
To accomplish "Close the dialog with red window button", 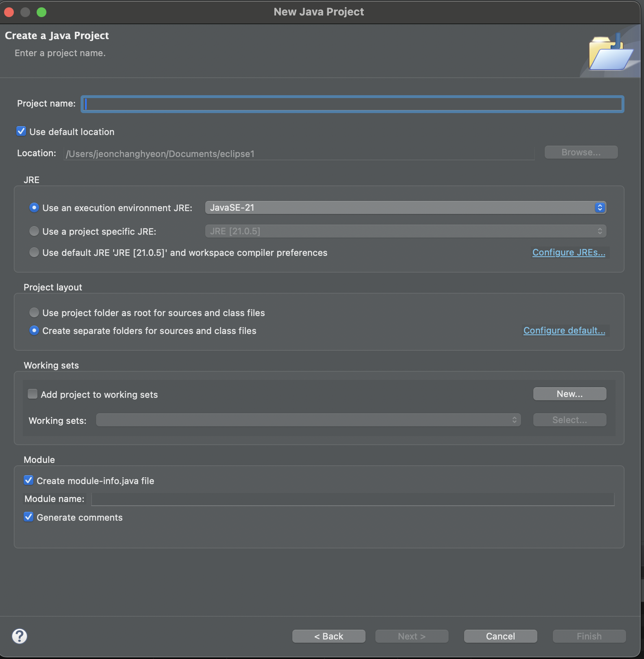I will coord(9,12).
